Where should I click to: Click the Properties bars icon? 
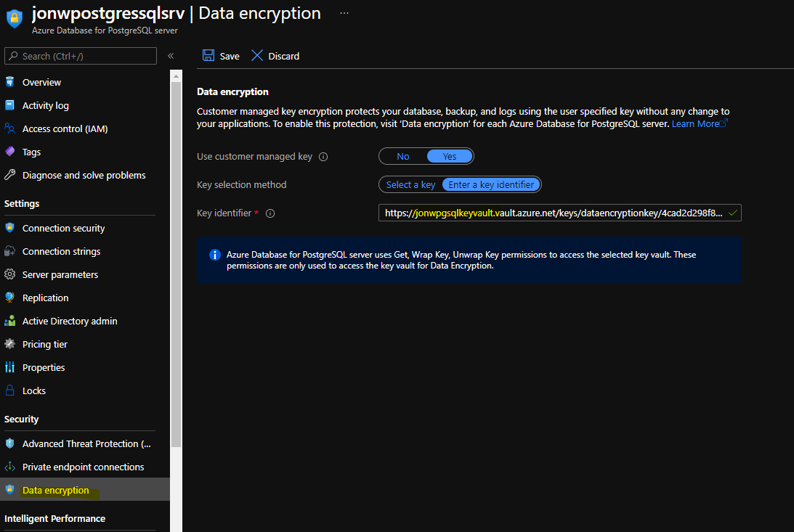[9, 367]
